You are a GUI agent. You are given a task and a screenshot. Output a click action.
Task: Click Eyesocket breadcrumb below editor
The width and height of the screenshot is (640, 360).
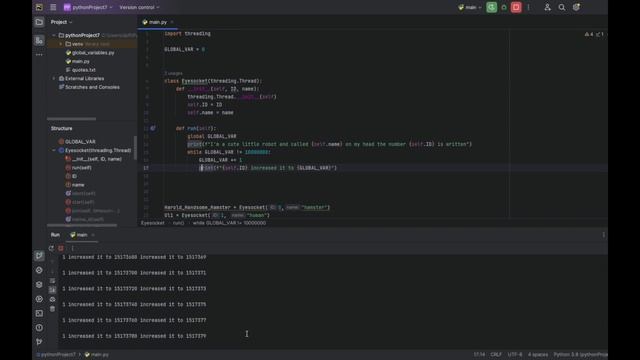click(x=153, y=223)
